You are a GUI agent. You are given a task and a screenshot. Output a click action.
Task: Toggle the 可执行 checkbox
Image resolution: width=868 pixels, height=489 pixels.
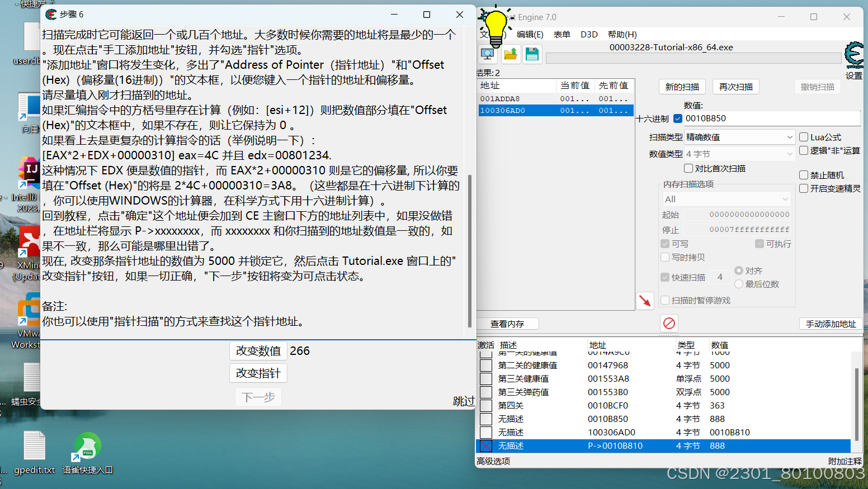(x=759, y=244)
